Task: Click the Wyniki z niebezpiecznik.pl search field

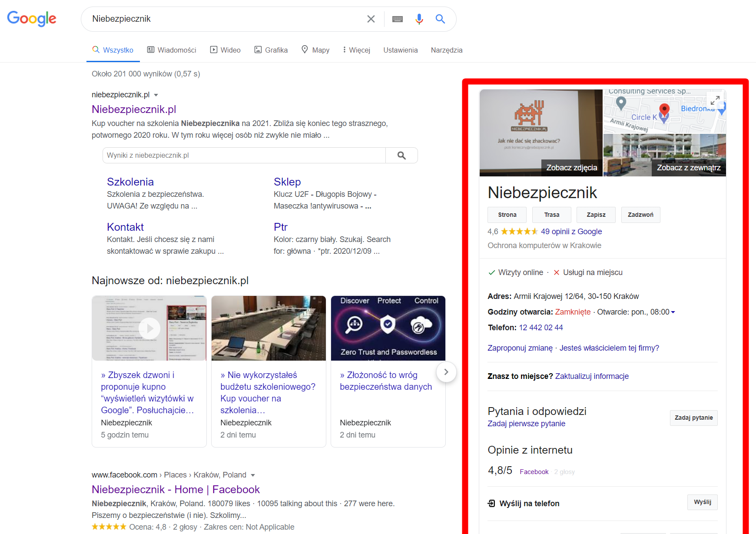Action: 244,155
